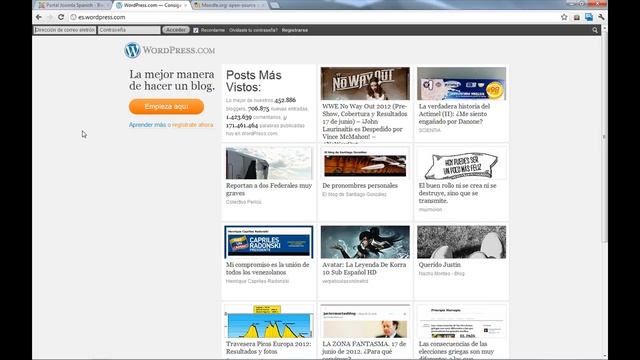The image size is (640, 360).
Task: Click the page vertical scrollbar
Action: pyautogui.click(x=604, y=137)
